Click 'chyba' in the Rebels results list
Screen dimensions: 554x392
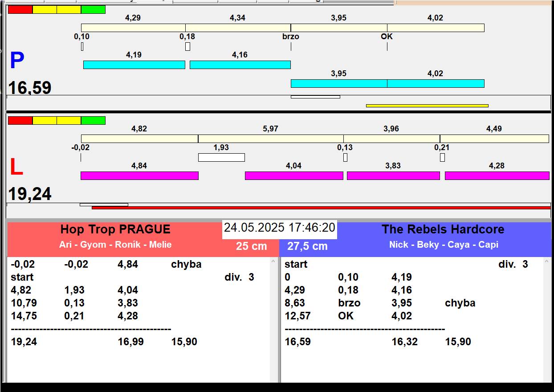pos(460,303)
